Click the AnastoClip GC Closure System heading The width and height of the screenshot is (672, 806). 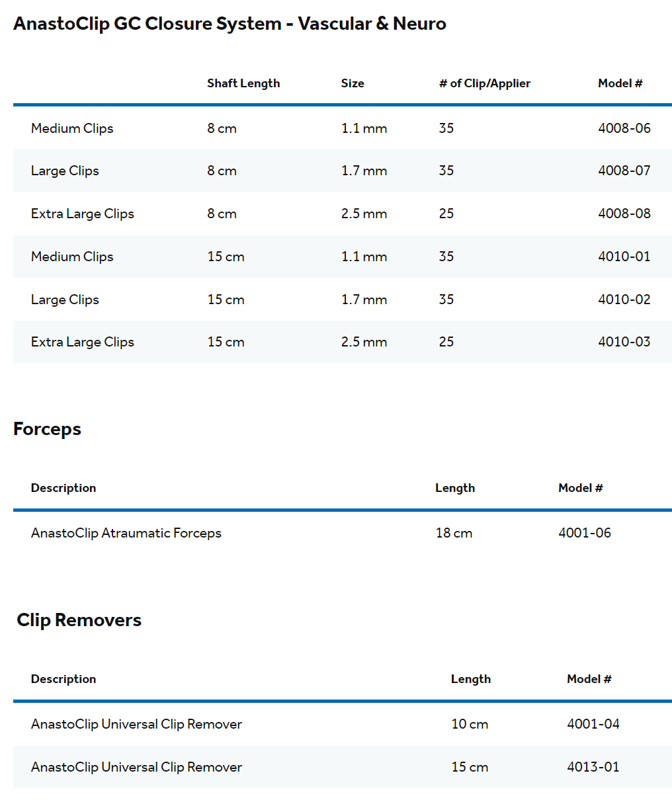click(x=230, y=24)
